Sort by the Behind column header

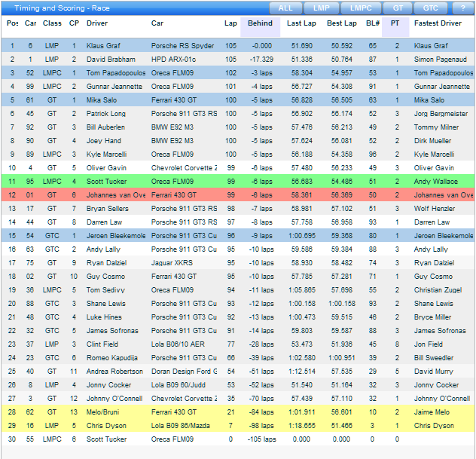(x=260, y=23)
